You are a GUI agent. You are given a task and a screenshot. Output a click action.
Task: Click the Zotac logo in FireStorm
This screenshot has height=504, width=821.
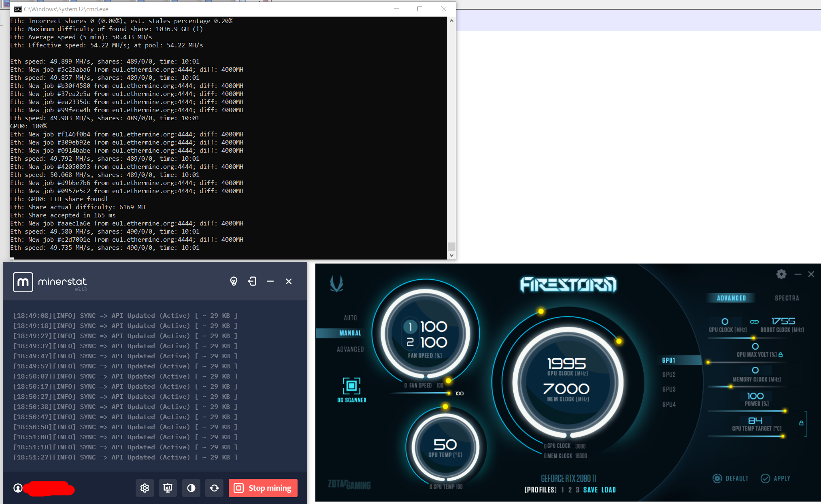click(336, 284)
